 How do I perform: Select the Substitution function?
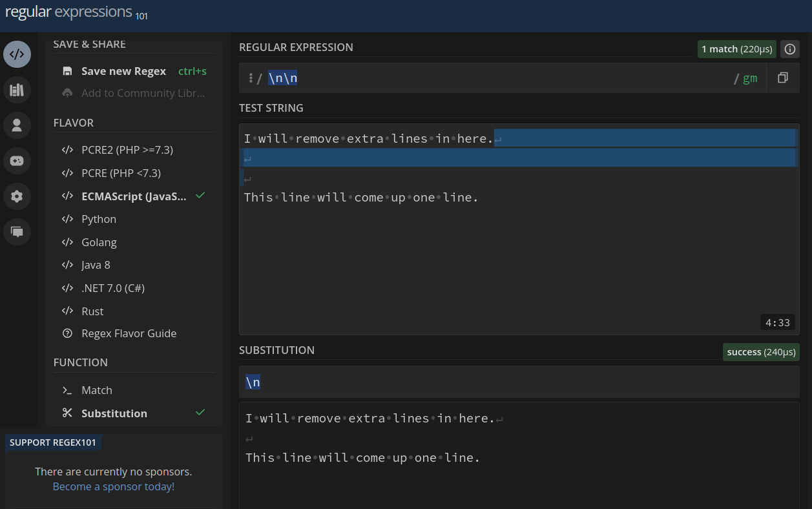point(114,413)
